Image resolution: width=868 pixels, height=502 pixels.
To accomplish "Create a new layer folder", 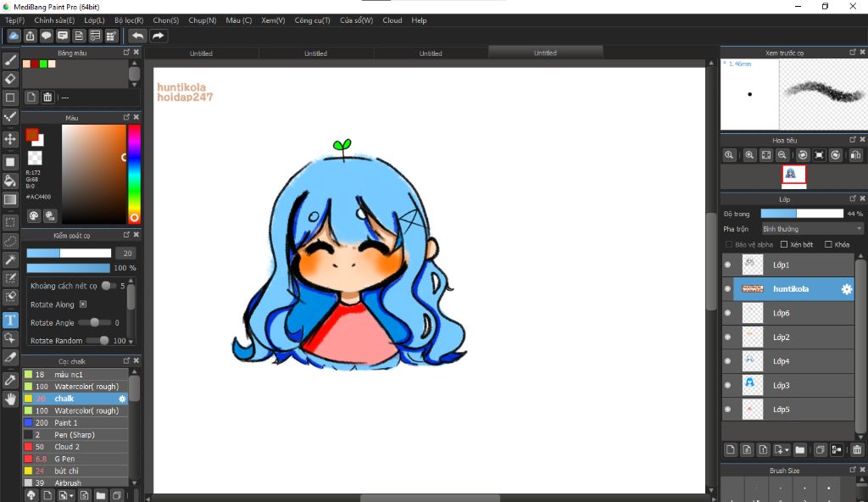I will [x=799, y=450].
